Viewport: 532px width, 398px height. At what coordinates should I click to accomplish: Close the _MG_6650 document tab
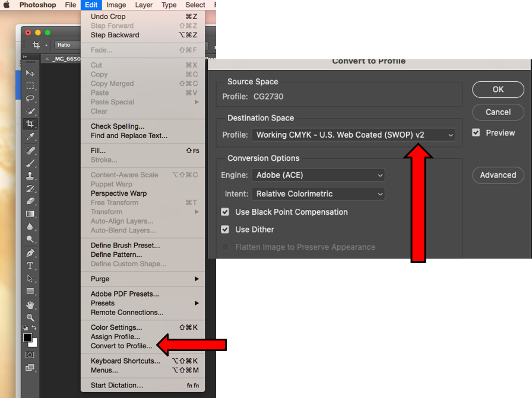47,59
